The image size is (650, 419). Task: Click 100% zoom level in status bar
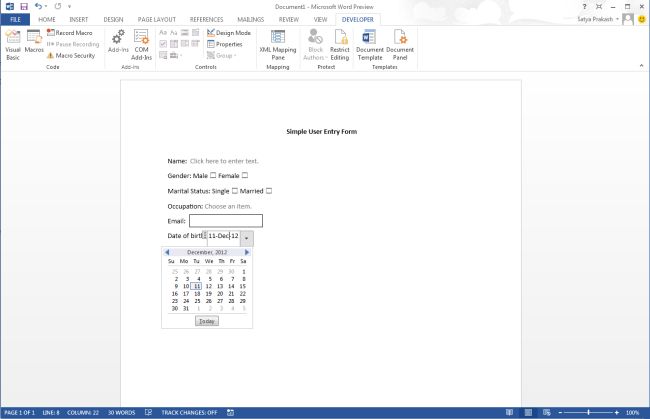click(633, 412)
